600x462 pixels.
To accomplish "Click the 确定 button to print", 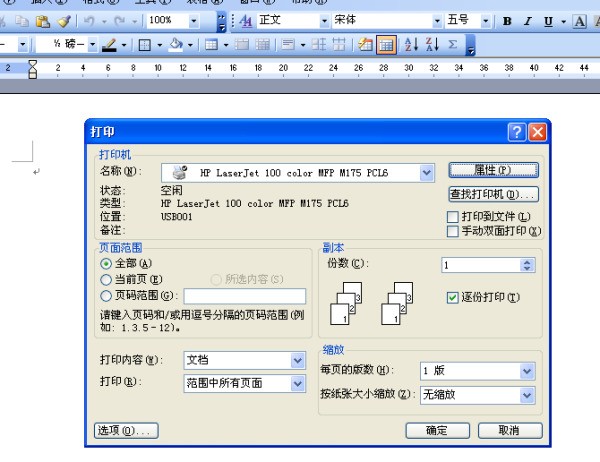I will point(437,430).
